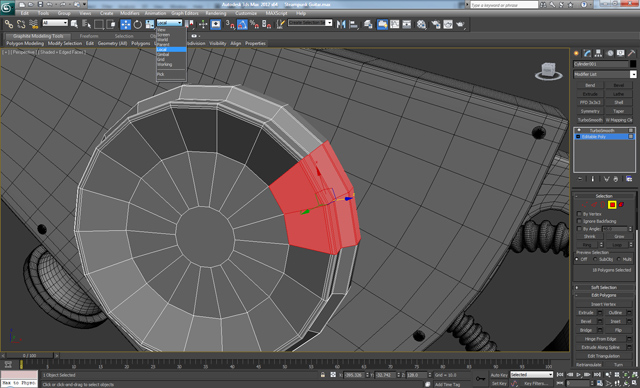Click the Select by Name icon

(87, 24)
